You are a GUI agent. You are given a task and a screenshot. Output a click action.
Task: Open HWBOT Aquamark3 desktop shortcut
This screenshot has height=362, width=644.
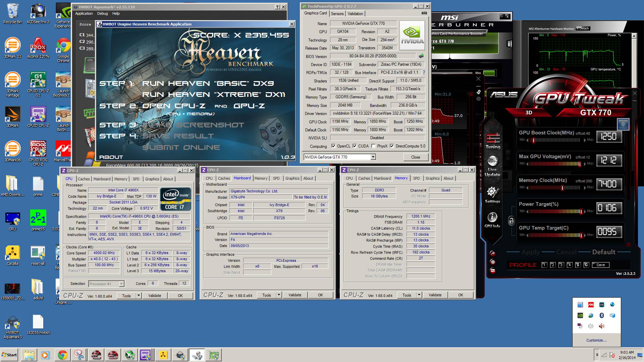tap(12, 327)
